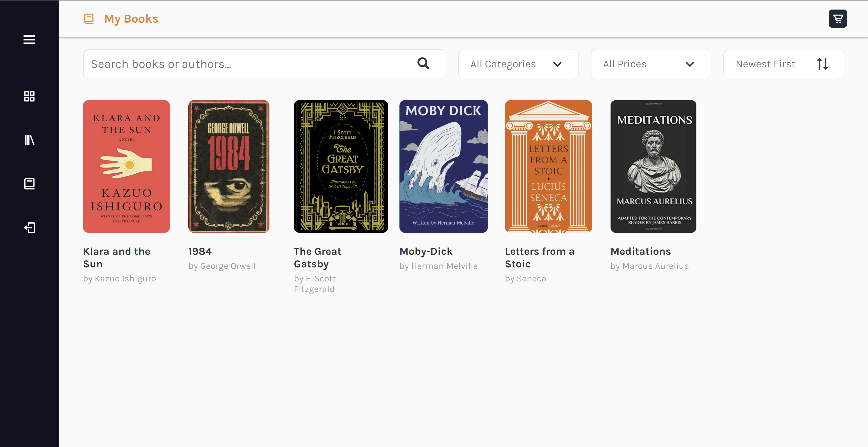The image size is (868, 447).
Task: Open the library shelf icon in sidebar
Action: click(29, 140)
